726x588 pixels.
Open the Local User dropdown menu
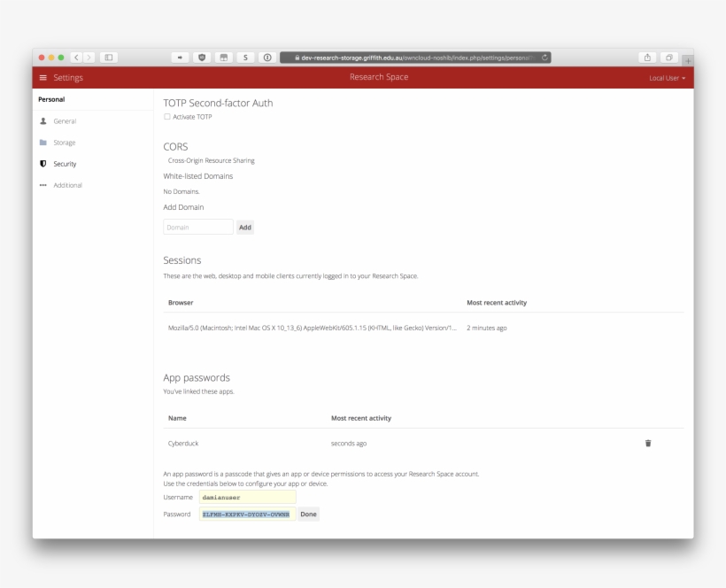[668, 77]
